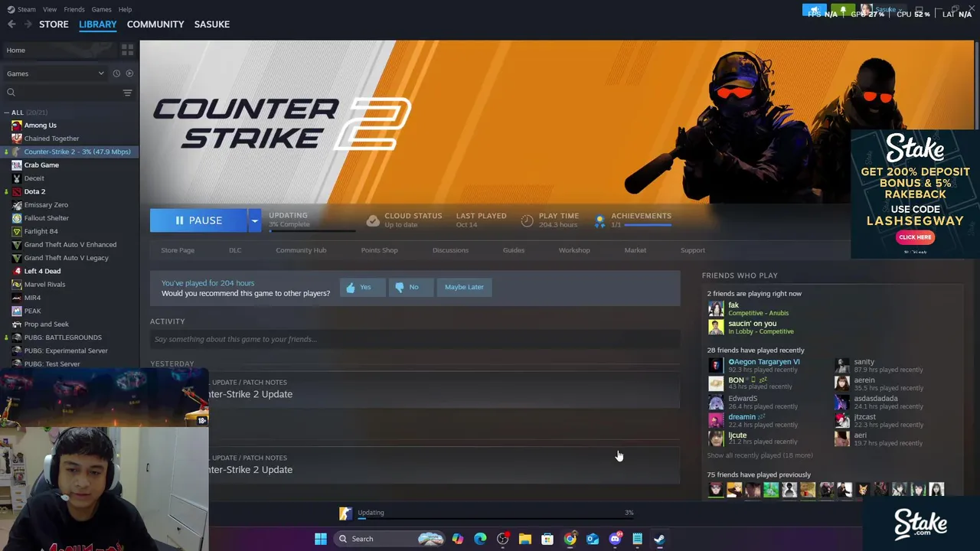Switch library to grid view icon
This screenshot has width=980, height=551.
click(127, 50)
